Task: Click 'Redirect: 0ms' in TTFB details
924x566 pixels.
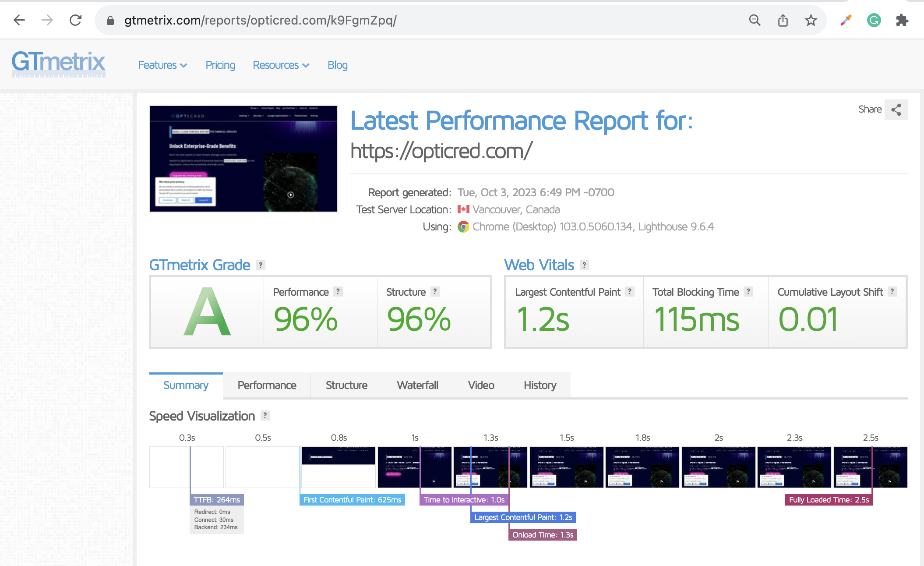Action: [x=212, y=512]
